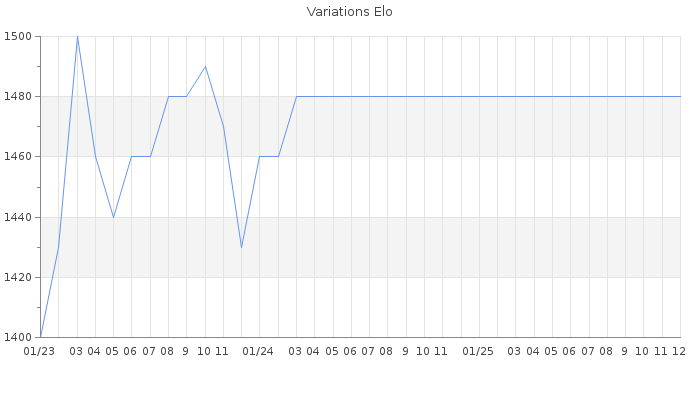Click the 01/23 x-axis date label

tap(39, 351)
